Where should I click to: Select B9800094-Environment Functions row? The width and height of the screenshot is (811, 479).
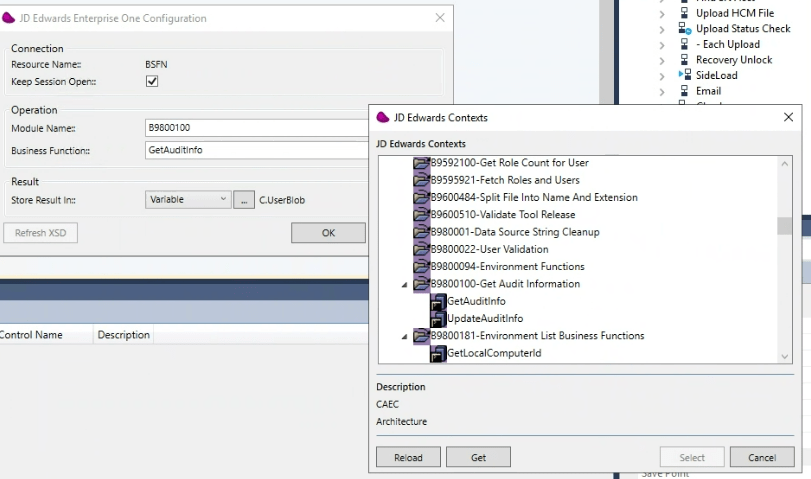coord(507,267)
